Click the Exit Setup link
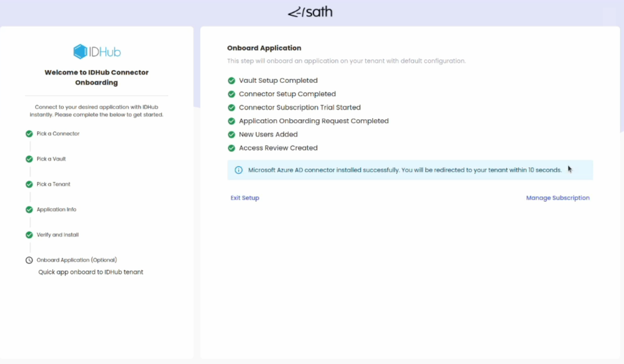624x364 pixels. click(x=244, y=198)
